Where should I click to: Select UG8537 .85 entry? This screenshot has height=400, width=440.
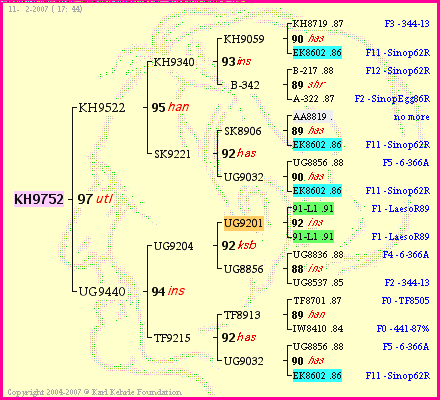pos(318,283)
